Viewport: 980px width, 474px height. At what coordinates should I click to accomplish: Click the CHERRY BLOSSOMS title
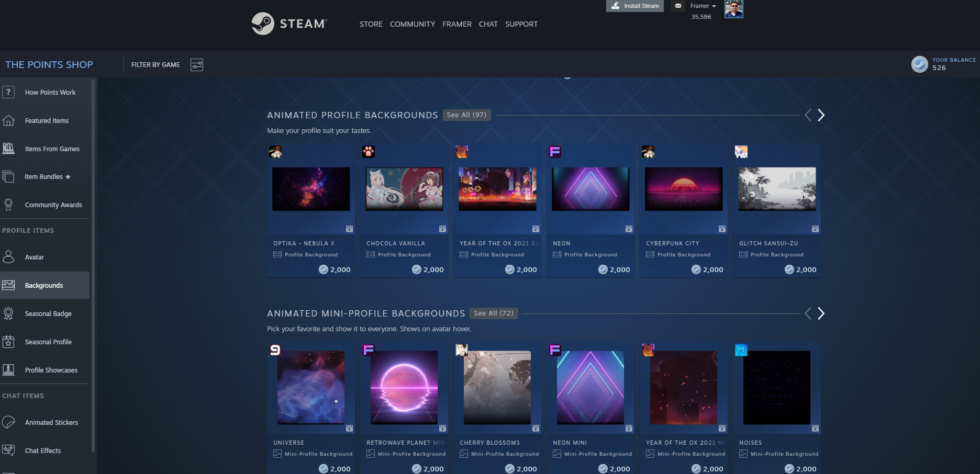[490, 443]
